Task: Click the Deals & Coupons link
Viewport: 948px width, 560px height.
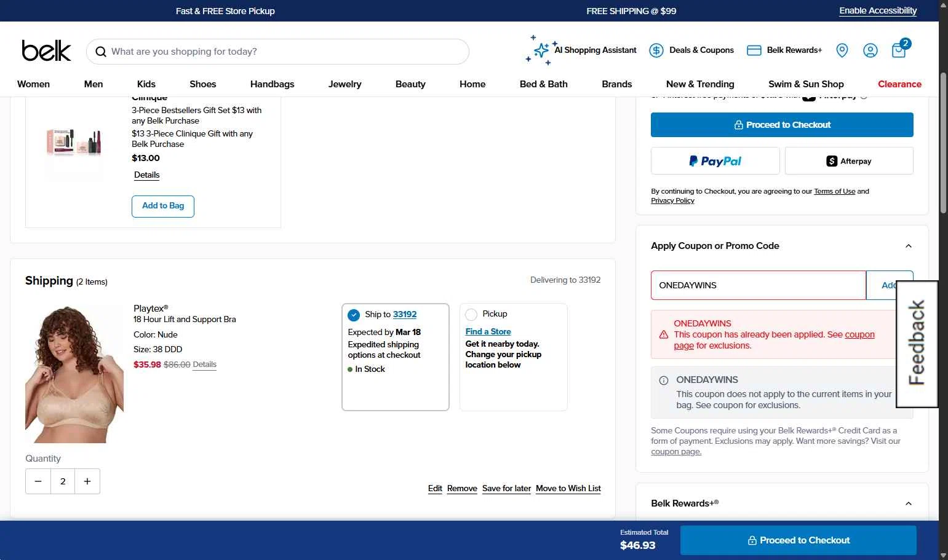Action: 701,50
